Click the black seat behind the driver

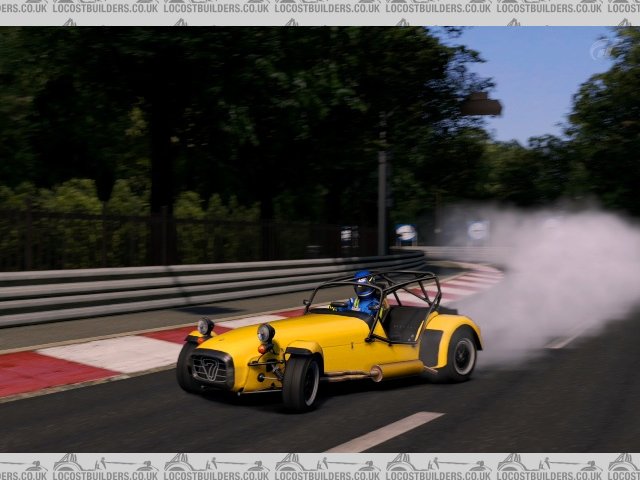coord(406,322)
